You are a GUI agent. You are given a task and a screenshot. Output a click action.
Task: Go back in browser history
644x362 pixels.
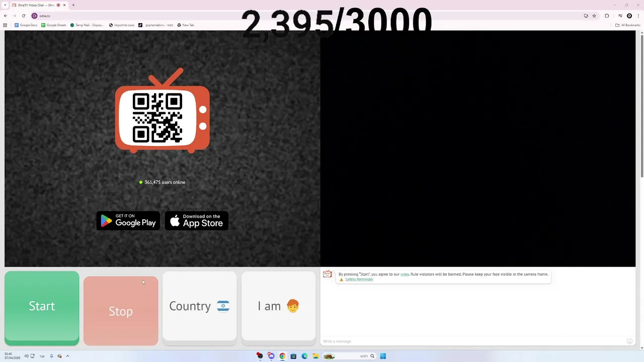[x=6, y=16]
